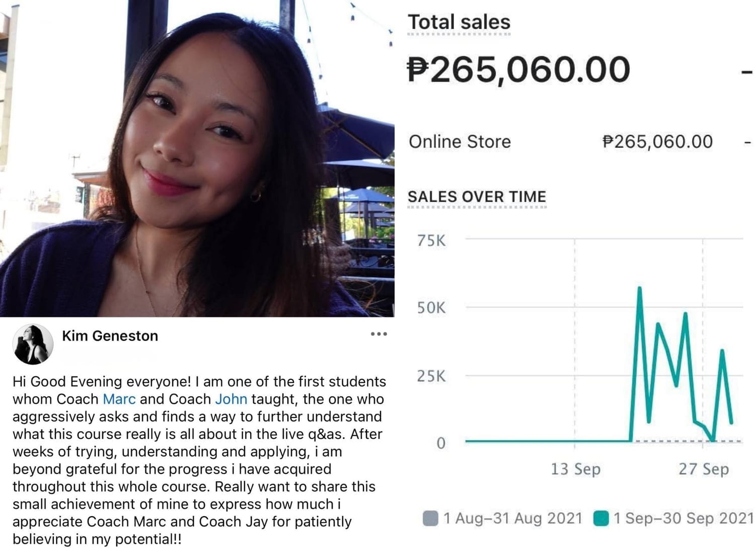Click the Online Store ₱265,060.00 value
The height and width of the screenshot is (560, 755).
pos(657,142)
